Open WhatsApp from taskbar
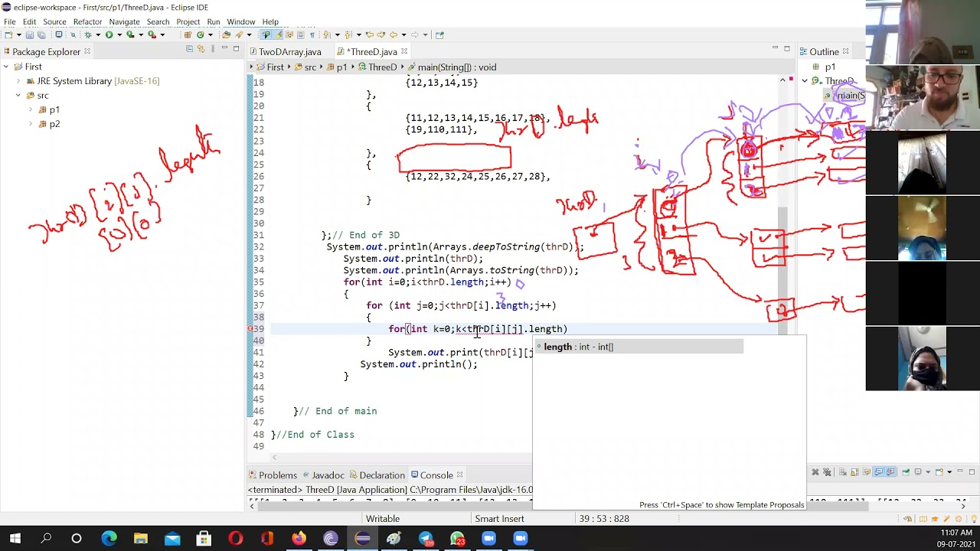This screenshot has width=980, height=551. [x=457, y=539]
